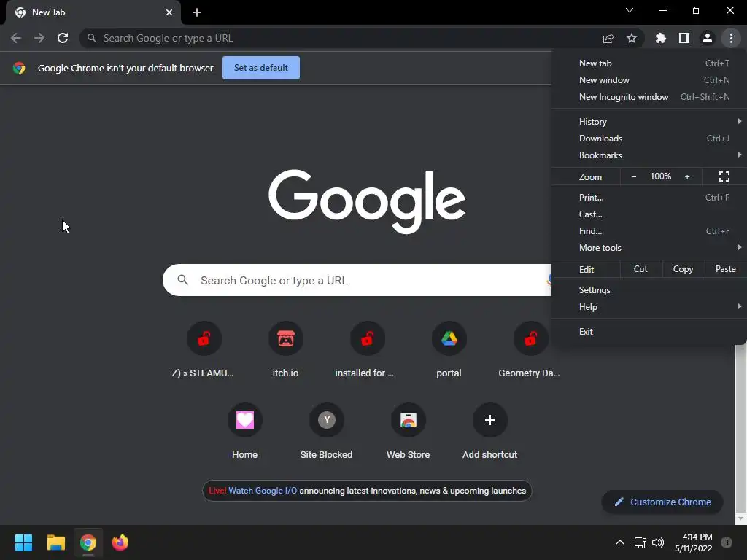Bookmark this tab with star icon
The image size is (747, 560).
632,38
